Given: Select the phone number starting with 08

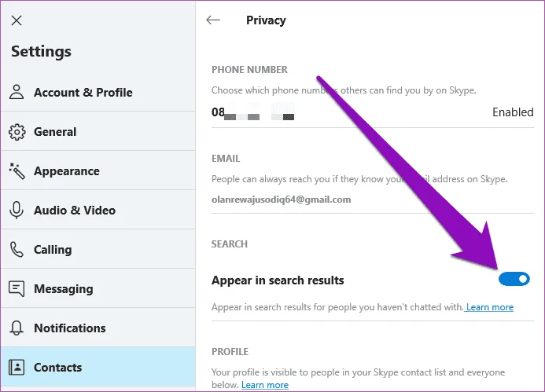Looking at the screenshot, I should click(x=252, y=112).
